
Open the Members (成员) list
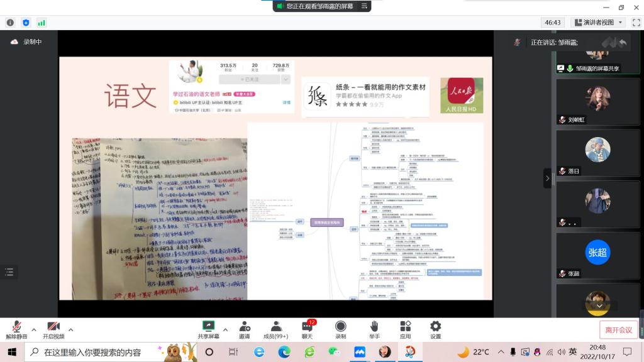pos(276,329)
